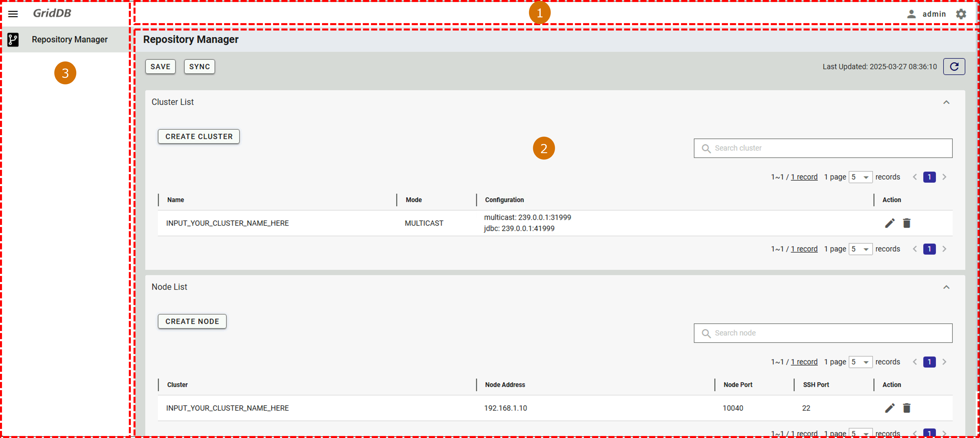The image size is (980, 438).
Task: Click the settings gear icon
Action: coord(961,14)
